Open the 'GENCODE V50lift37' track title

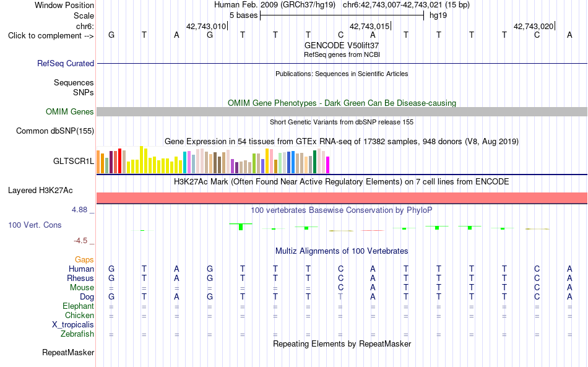[342, 45]
